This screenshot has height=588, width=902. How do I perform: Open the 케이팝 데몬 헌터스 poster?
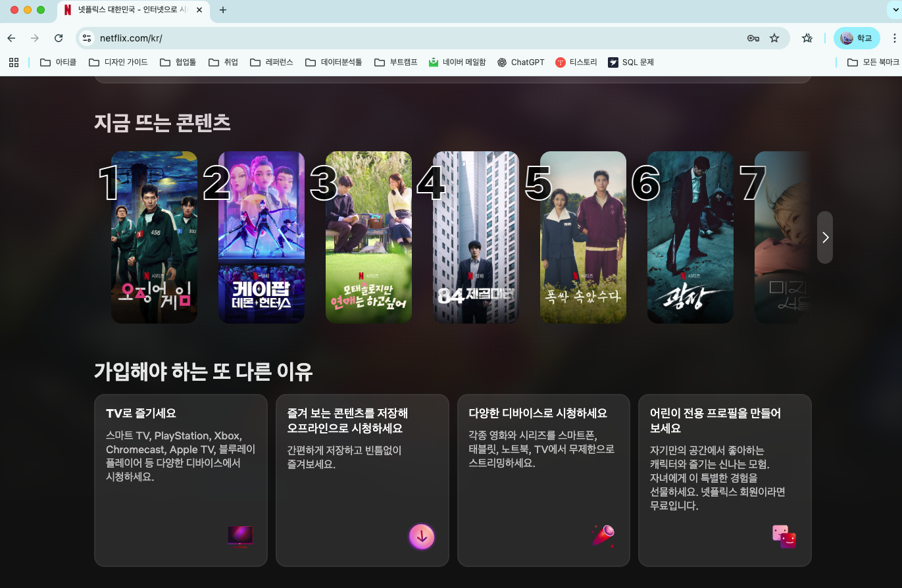[x=261, y=237]
